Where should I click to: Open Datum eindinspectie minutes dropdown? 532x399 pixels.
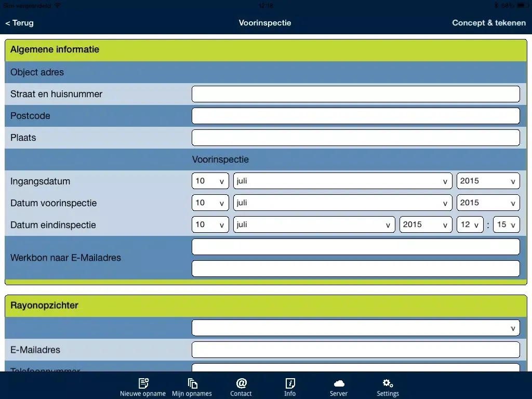pyautogui.click(x=506, y=224)
